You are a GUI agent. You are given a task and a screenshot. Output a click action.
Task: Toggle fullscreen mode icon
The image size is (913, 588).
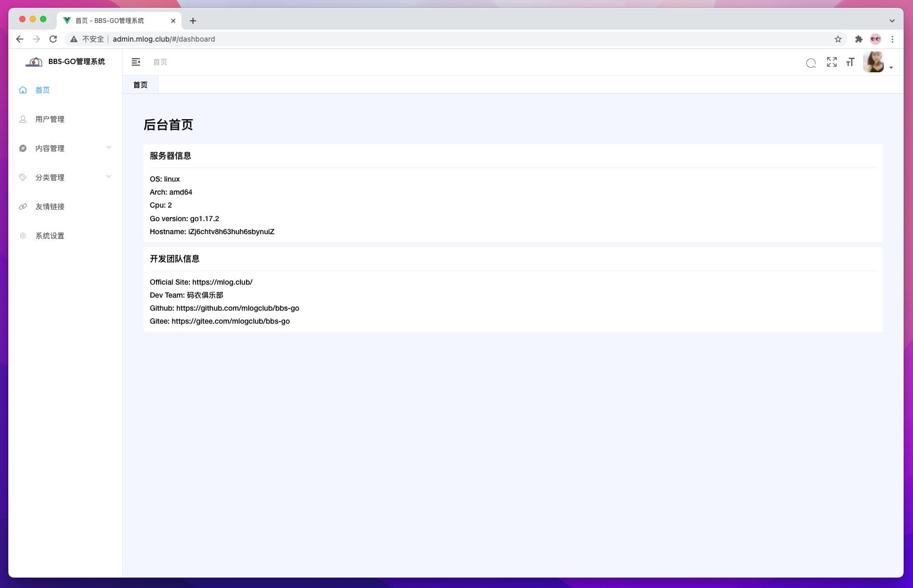832,62
